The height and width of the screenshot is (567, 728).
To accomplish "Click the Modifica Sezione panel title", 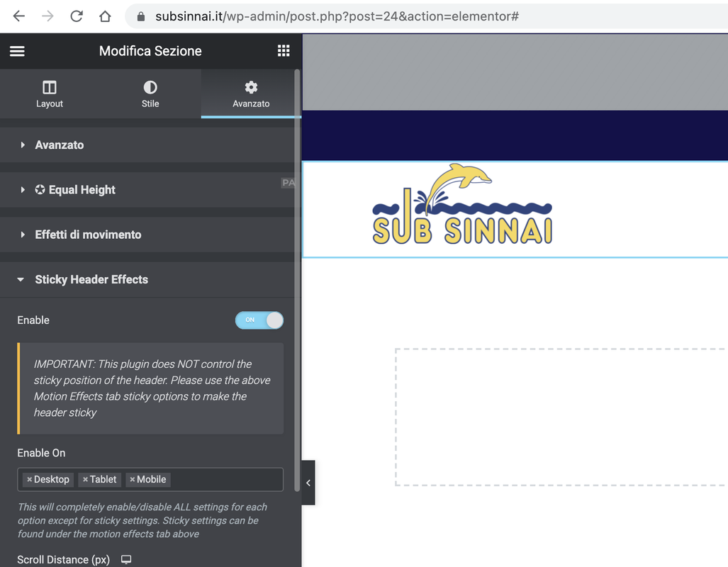I will click(150, 51).
